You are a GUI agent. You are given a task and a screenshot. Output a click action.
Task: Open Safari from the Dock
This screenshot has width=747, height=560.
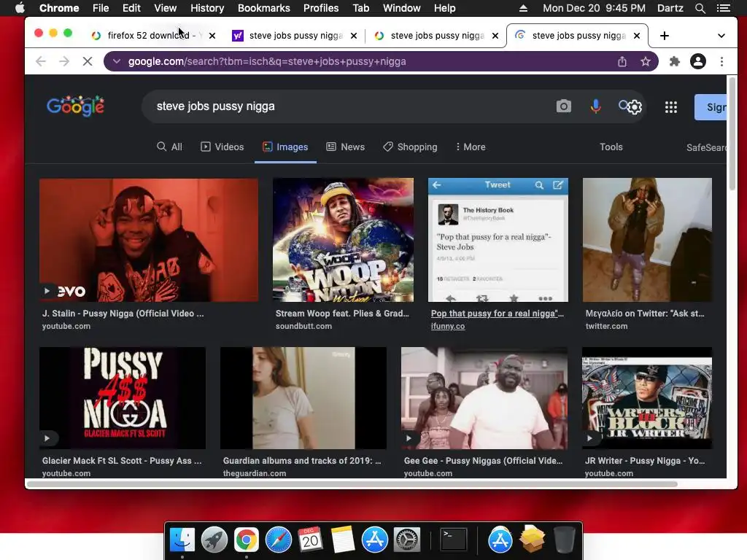click(278, 540)
